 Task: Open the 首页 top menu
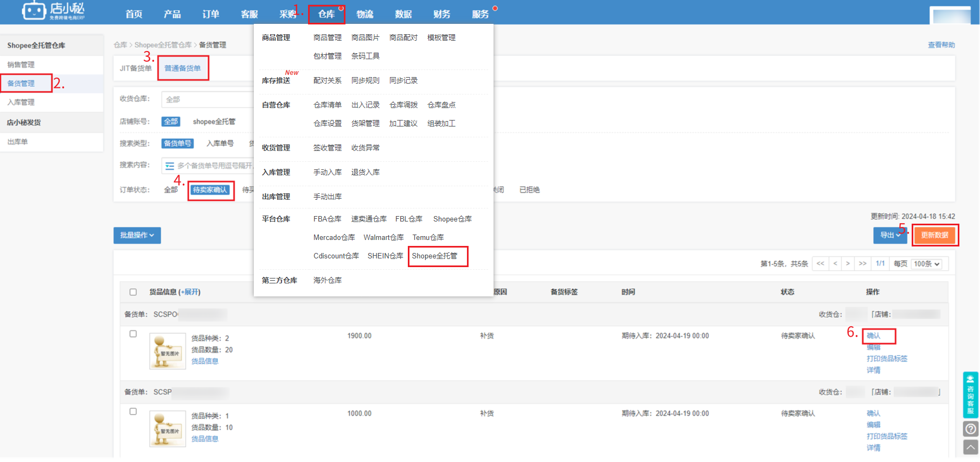coord(134,14)
